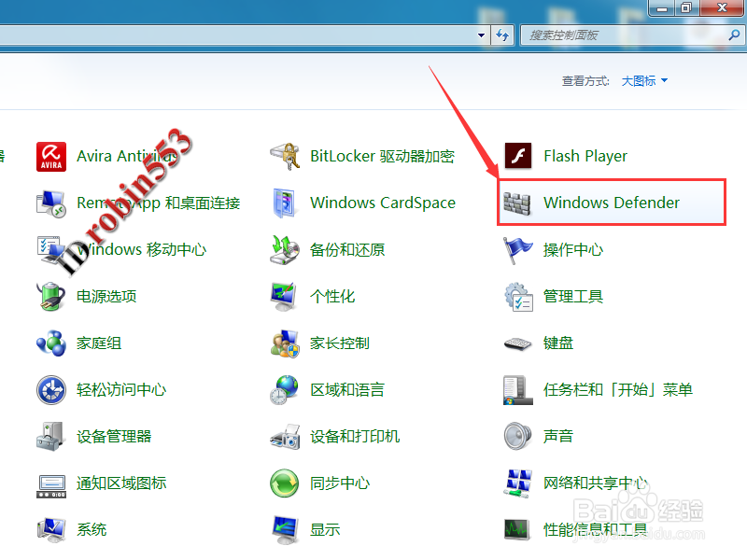This screenshot has height=560, width=747.
Task: Open the 设备和打印机 link text
Action: click(x=355, y=436)
